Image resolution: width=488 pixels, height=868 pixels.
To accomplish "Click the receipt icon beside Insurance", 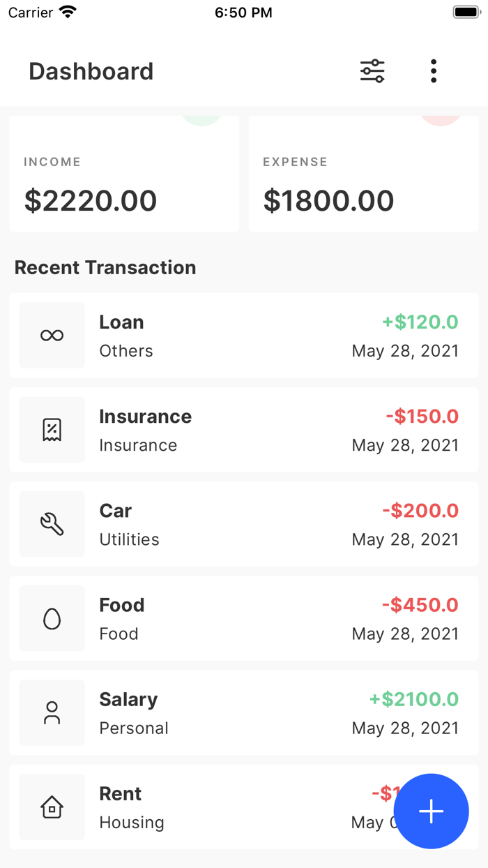I will (52, 430).
